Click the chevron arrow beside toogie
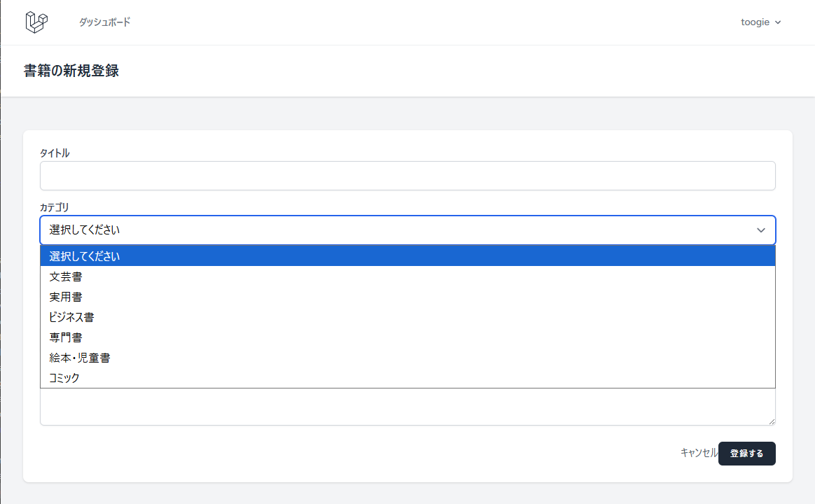 778,22
